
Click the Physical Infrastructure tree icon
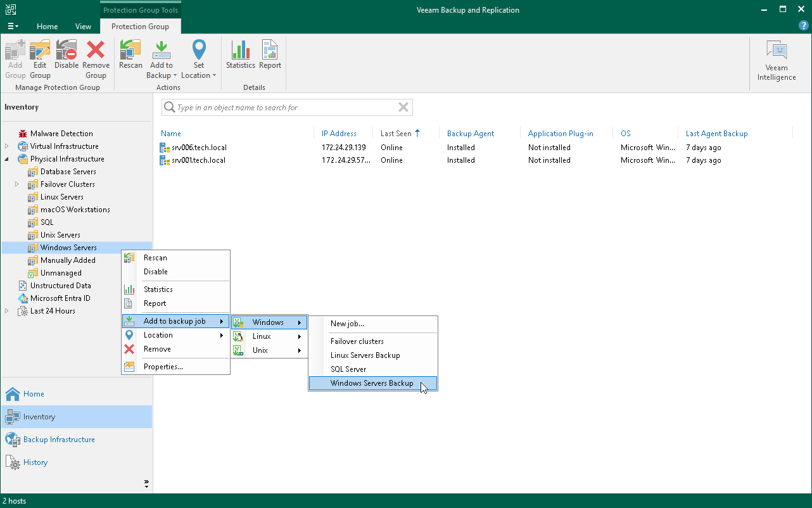(23, 159)
